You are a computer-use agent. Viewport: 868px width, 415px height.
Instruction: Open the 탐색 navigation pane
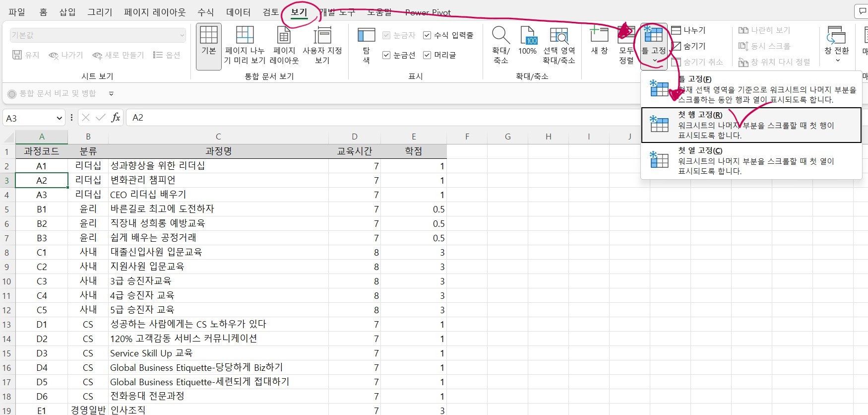366,45
